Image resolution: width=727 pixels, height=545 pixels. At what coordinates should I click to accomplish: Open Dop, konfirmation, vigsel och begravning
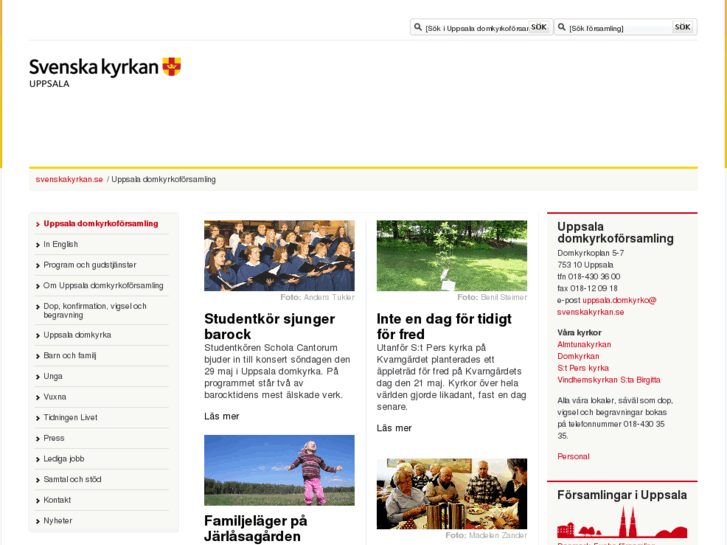tap(95, 310)
